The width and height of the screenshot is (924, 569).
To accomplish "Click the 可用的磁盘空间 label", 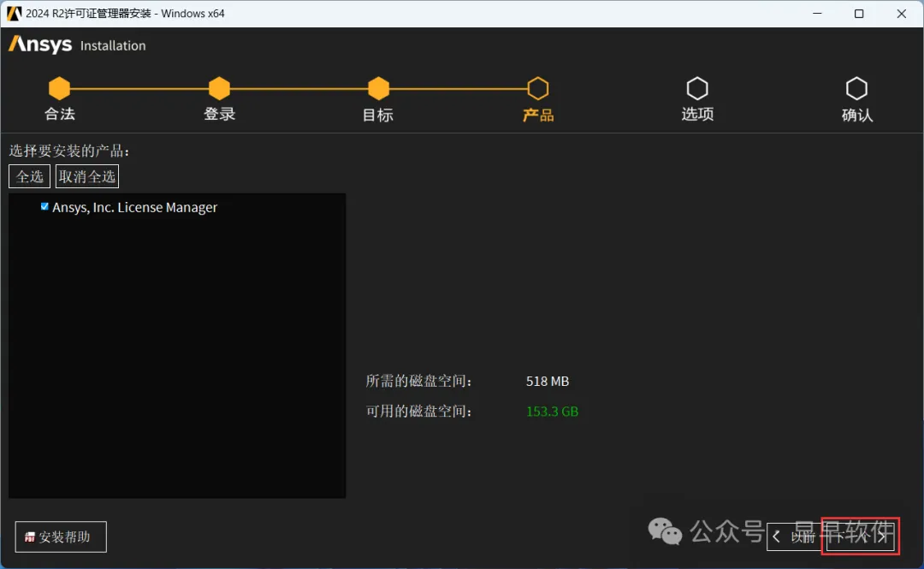I will click(418, 412).
